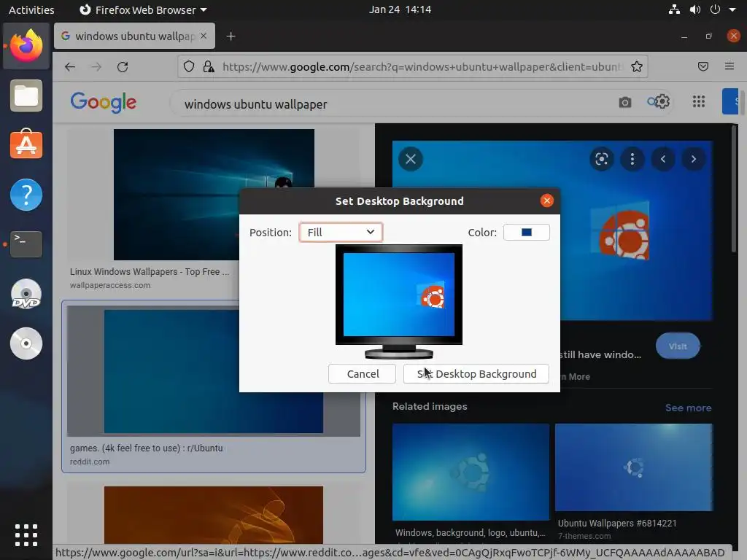Show previous image in preview panel
The width and height of the screenshot is (747, 560).
(x=663, y=159)
